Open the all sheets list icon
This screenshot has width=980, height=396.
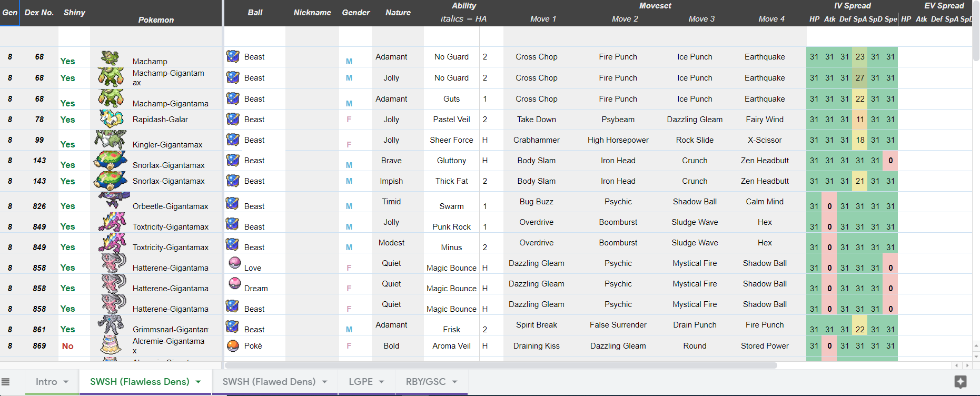tap(6, 382)
